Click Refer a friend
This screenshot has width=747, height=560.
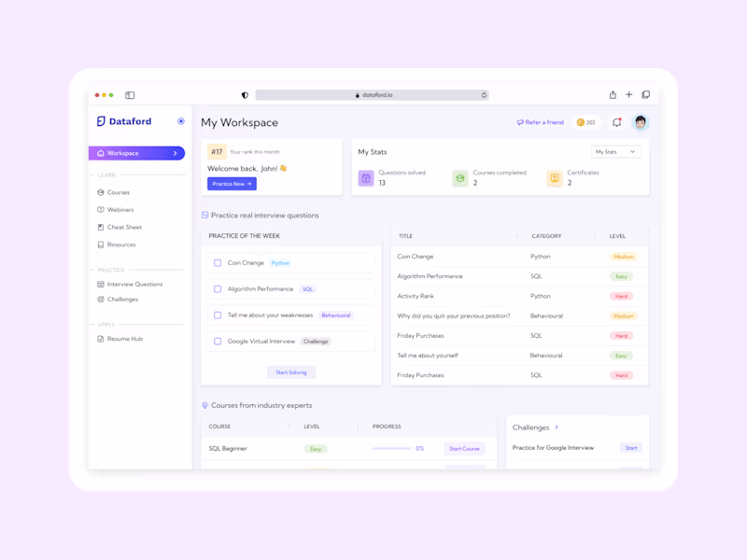540,121
